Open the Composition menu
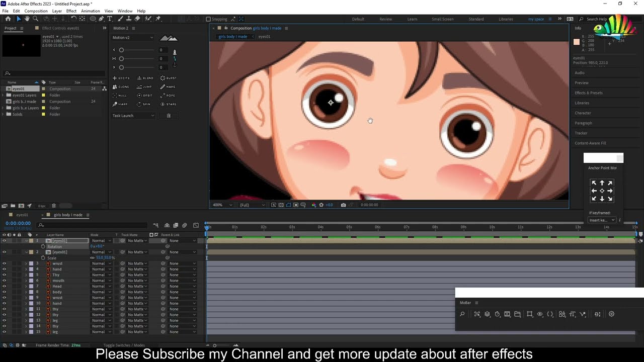This screenshot has height=362, width=644. click(36, 11)
